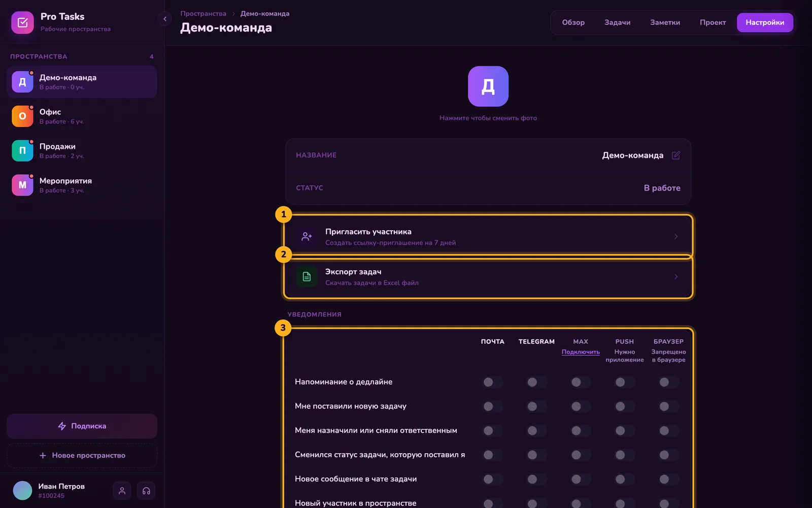Select the Продажи workspace name in sidebar

tap(57, 146)
